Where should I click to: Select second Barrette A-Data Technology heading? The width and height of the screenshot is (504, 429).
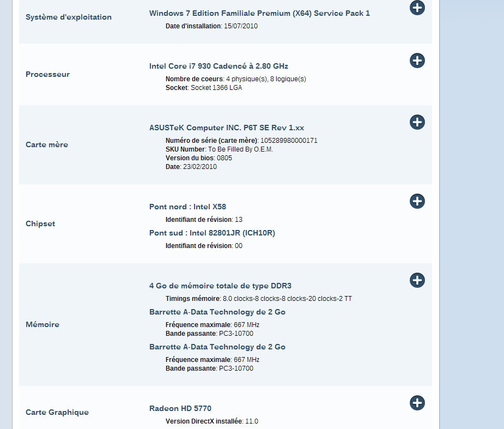(217, 347)
